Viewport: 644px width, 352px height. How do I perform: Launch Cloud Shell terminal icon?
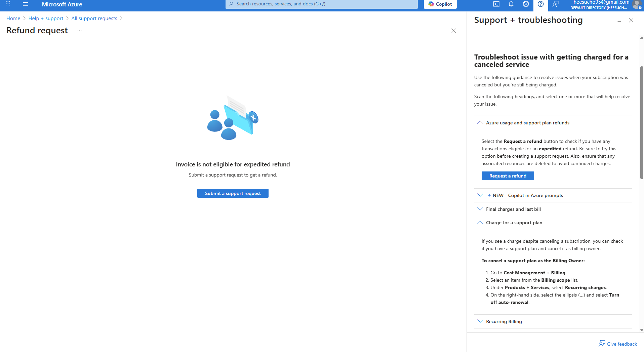(x=496, y=4)
